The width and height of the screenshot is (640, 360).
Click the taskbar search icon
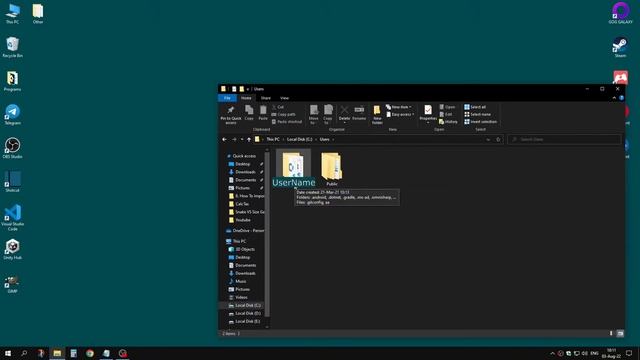(24, 353)
